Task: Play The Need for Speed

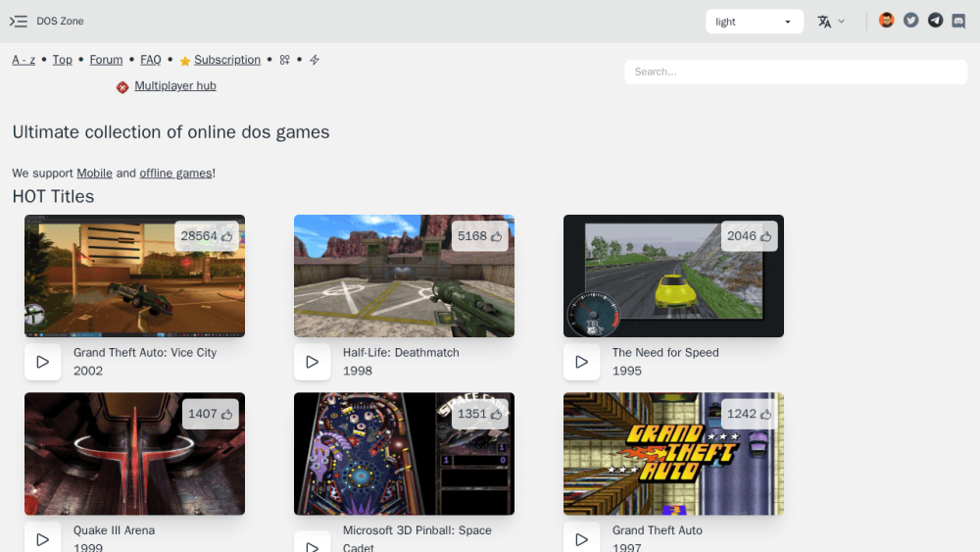Action: coord(581,362)
